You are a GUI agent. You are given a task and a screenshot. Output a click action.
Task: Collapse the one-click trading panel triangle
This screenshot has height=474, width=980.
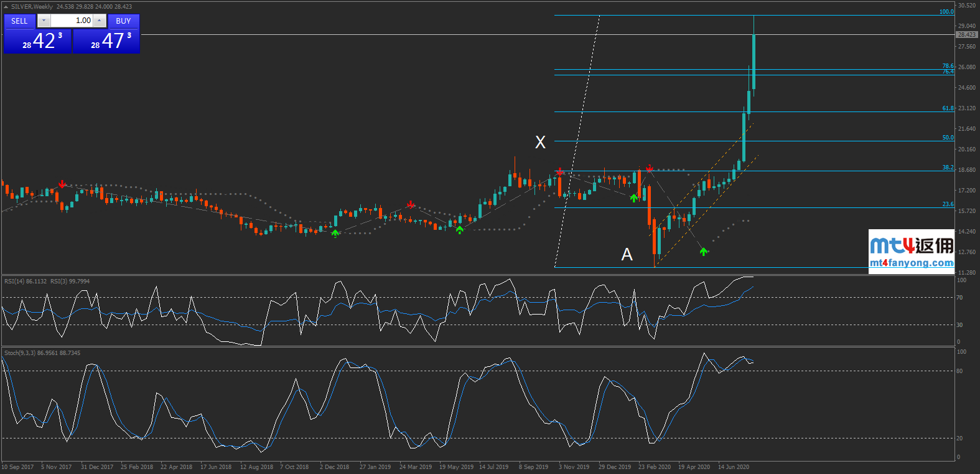click(6, 7)
